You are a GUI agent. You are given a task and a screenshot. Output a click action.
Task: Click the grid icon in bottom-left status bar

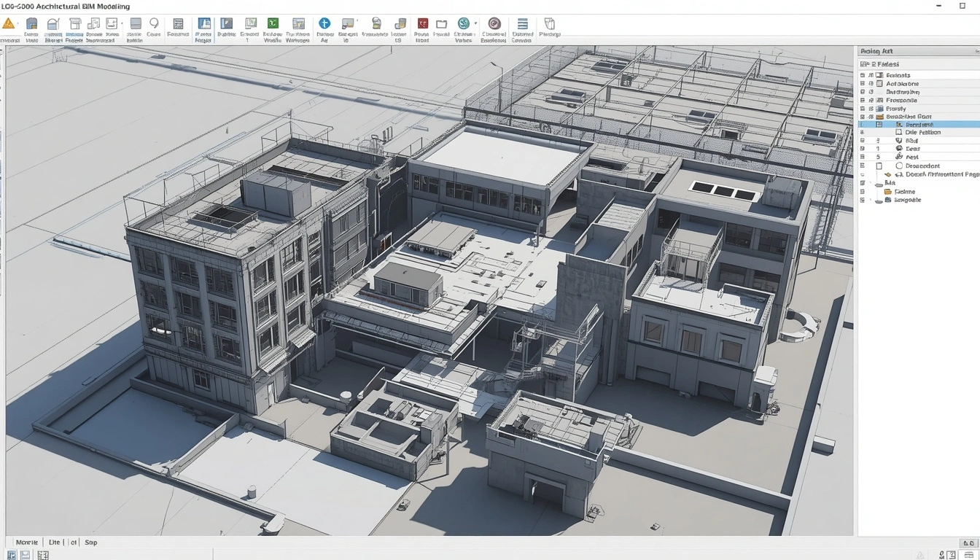(x=43, y=555)
